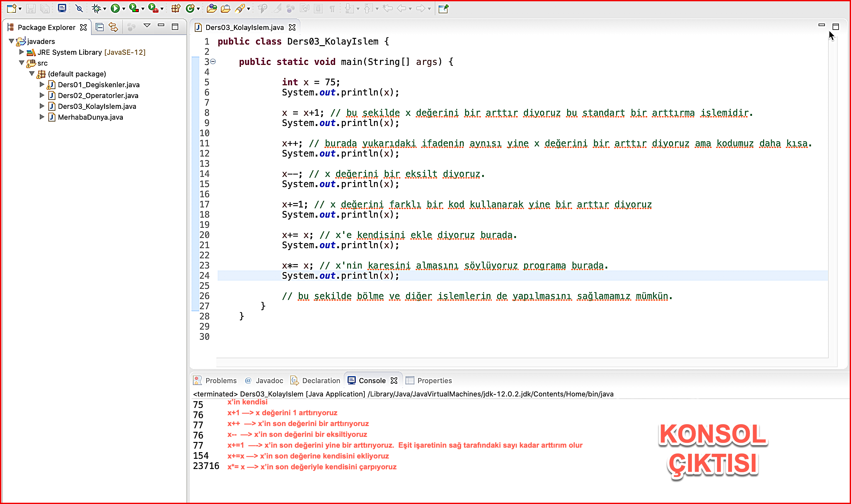Minimize the Package Explorer panel
Screen dimensions: 851x504
[x=161, y=25]
